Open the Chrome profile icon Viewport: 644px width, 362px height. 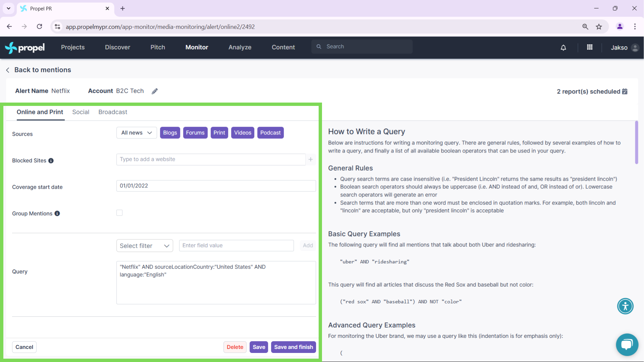click(620, 26)
